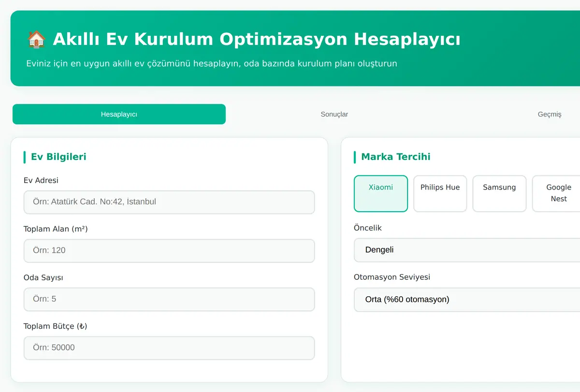Image resolution: width=580 pixels, height=392 pixels.
Task: Open the Geçmiş tab
Action: click(x=550, y=114)
